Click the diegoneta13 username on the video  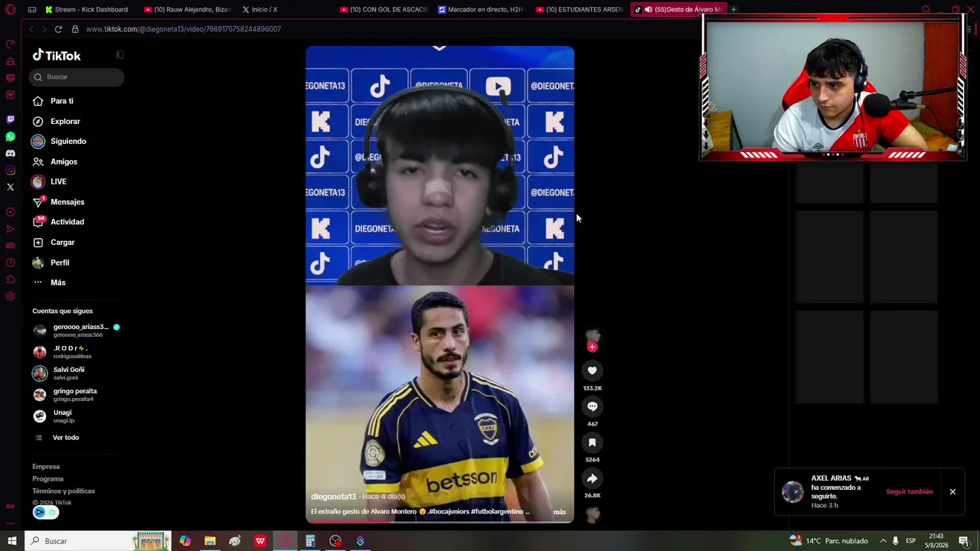[x=334, y=497]
